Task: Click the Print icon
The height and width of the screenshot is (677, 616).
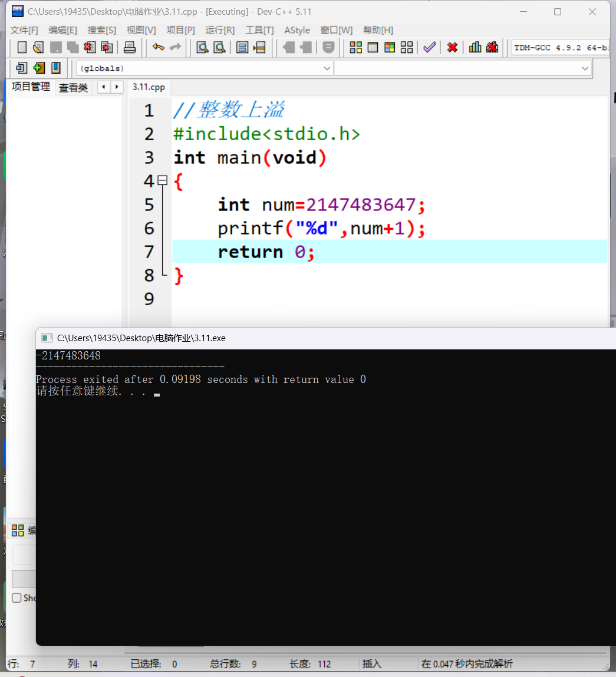Action: click(130, 47)
